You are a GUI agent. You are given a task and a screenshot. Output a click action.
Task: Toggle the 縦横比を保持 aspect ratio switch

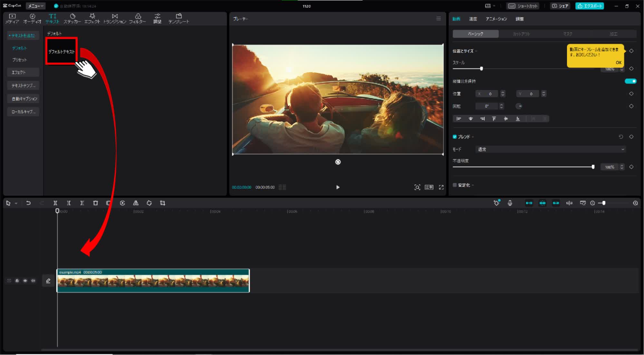(x=630, y=81)
